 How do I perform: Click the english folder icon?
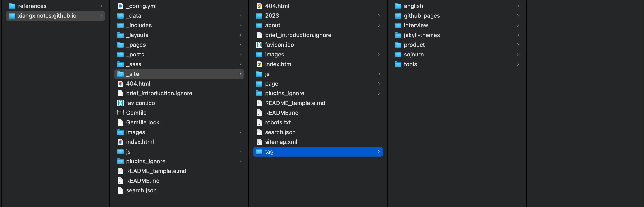(x=398, y=6)
